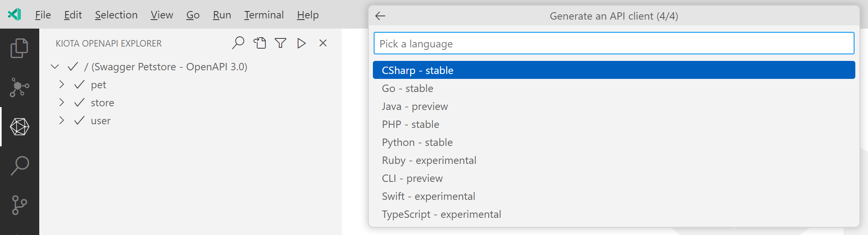Select Swift - experimental language
Screen dimensions: 868x235
click(614, 196)
